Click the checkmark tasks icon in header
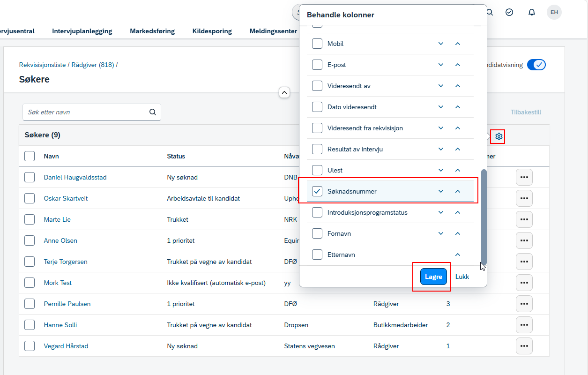Image resolution: width=588 pixels, height=375 pixels. click(x=509, y=12)
